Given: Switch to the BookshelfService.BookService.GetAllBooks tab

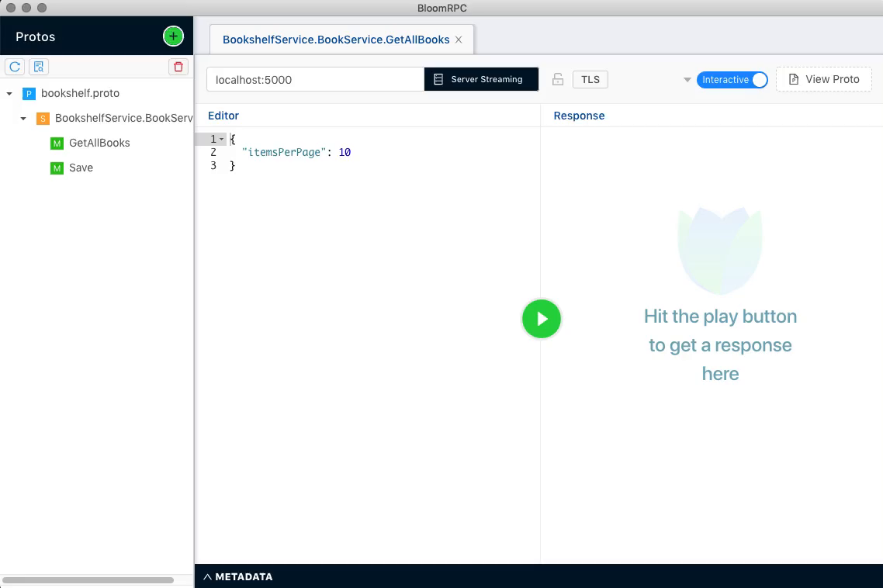Looking at the screenshot, I should [x=335, y=39].
